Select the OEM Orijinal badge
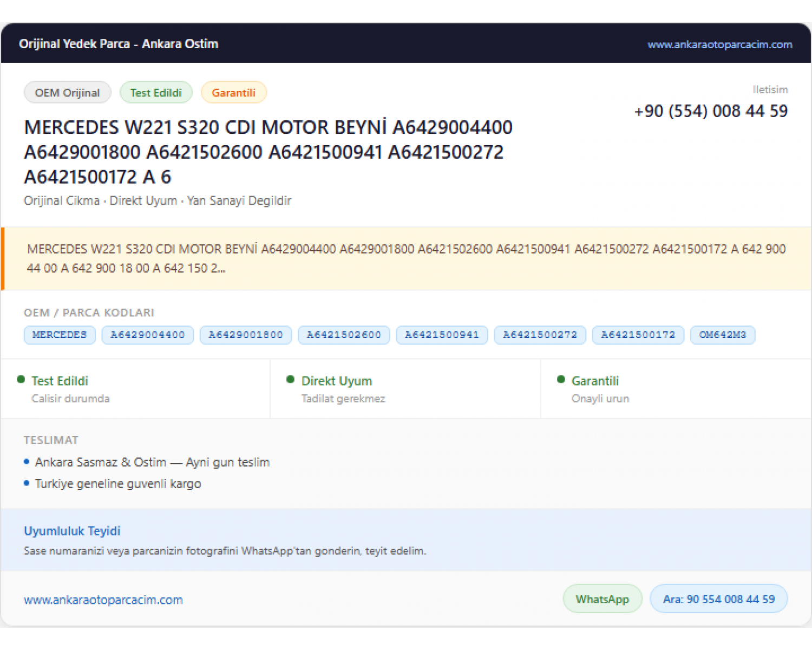 point(68,93)
